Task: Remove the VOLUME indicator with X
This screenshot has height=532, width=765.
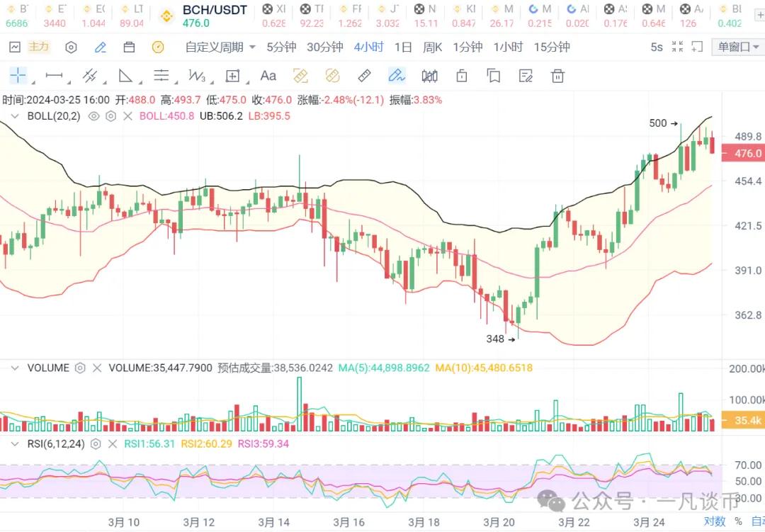Action: (x=97, y=368)
